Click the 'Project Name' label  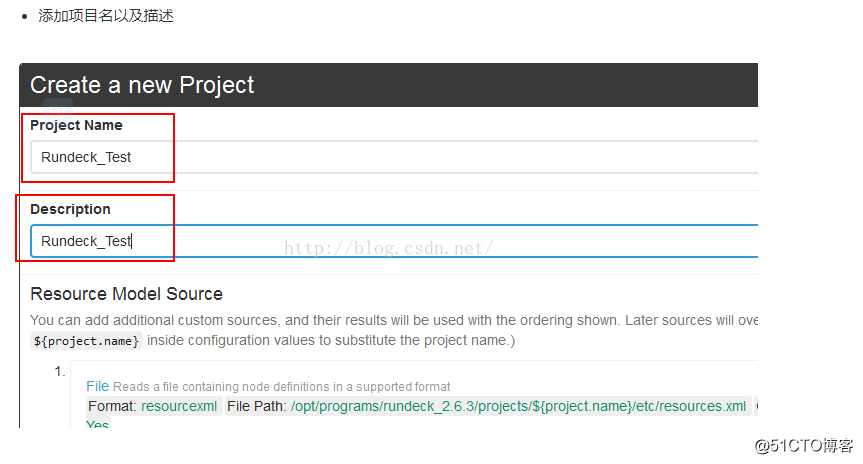77,125
